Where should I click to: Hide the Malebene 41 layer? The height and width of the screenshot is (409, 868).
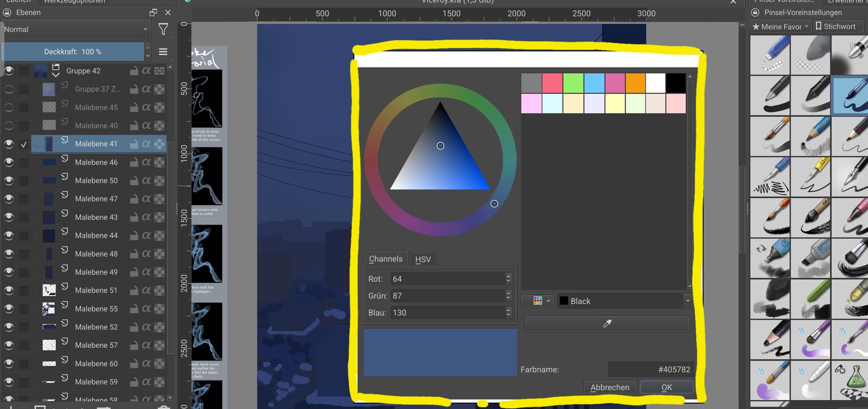(9, 144)
